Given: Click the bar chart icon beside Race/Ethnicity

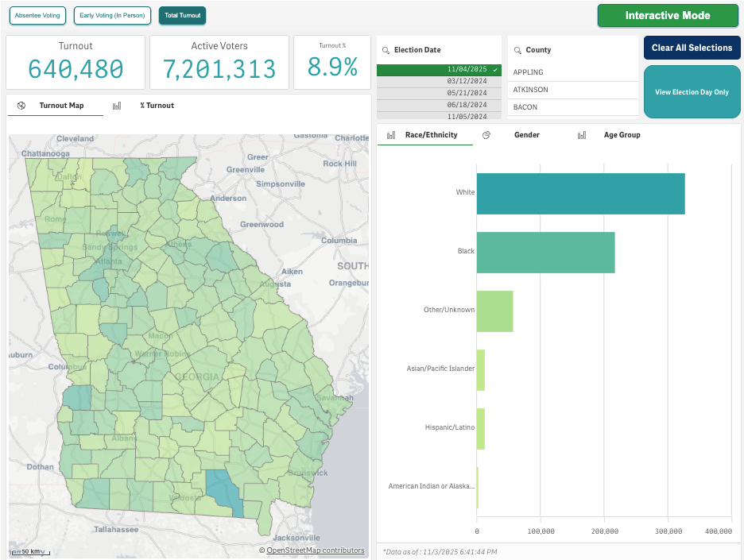Looking at the screenshot, I should (x=391, y=135).
